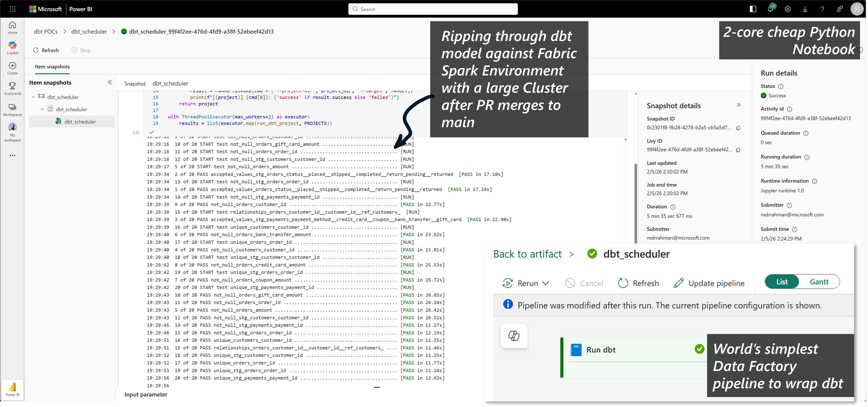Expand the Rerun dropdown
The image size is (868, 407).
(x=545, y=283)
